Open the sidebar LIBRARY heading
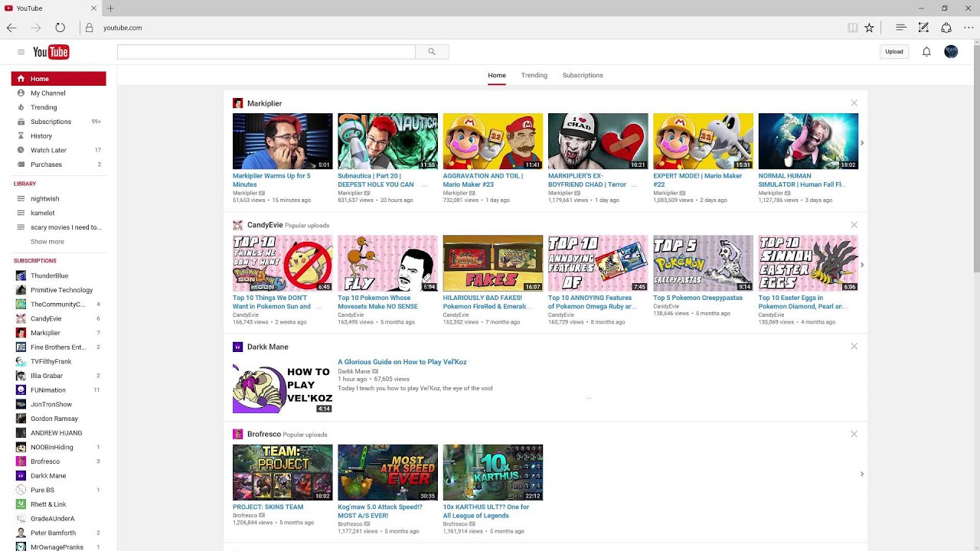Viewport: 980px width, 551px height. coord(24,184)
